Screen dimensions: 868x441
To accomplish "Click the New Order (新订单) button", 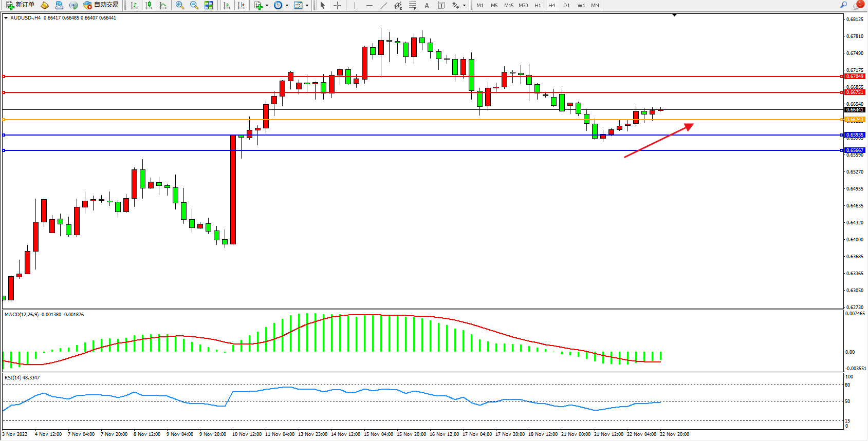I will 21,5.
